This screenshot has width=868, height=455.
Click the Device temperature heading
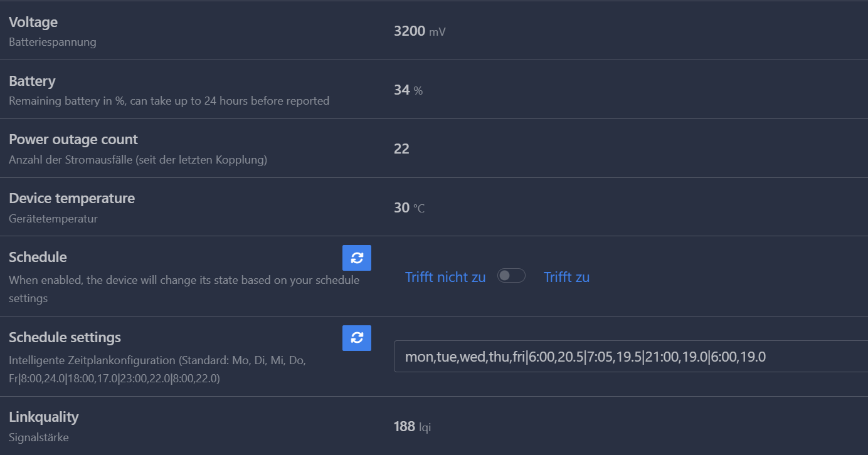pos(71,198)
